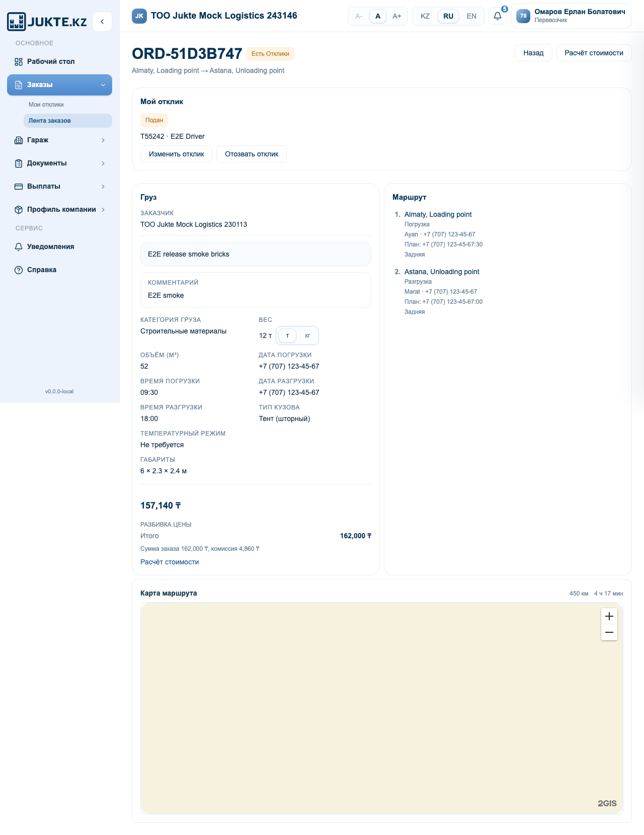Select tonnes unit for weight
Screen dimensions: 644x835
[287, 336]
